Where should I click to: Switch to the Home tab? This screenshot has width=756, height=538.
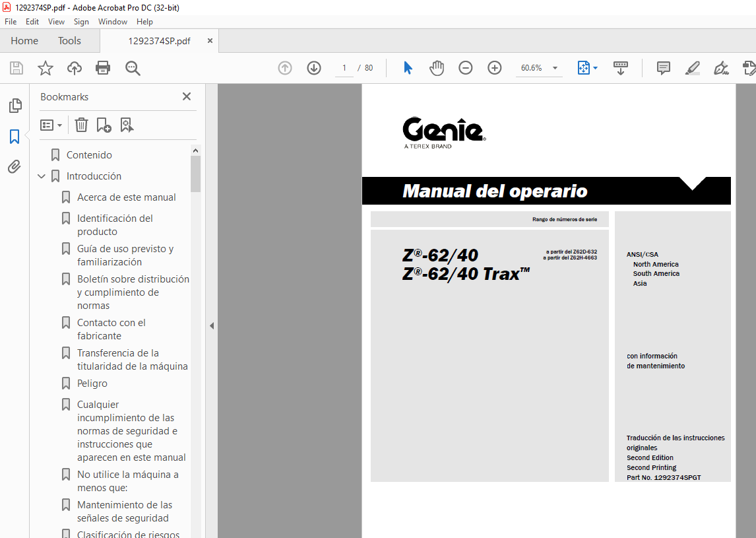click(x=24, y=41)
